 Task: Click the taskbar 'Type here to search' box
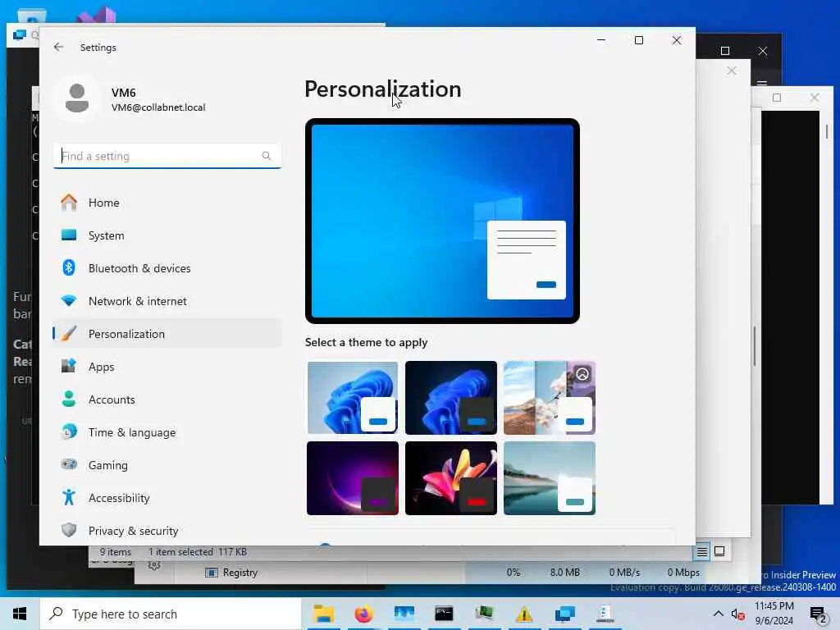[171, 614]
